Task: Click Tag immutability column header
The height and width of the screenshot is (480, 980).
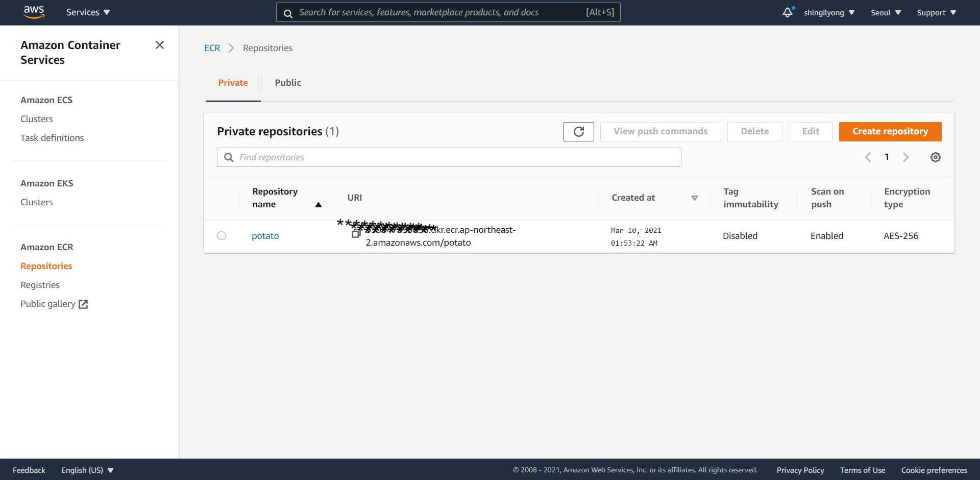Action: (751, 198)
